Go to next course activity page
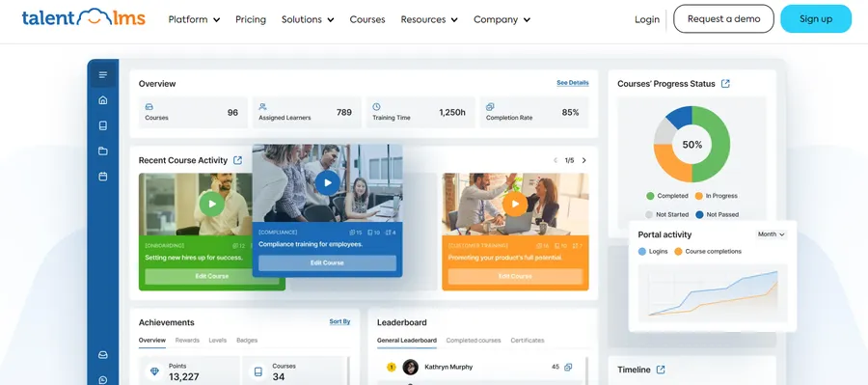Viewport: 868px width, 385px height. tap(583, 160)
